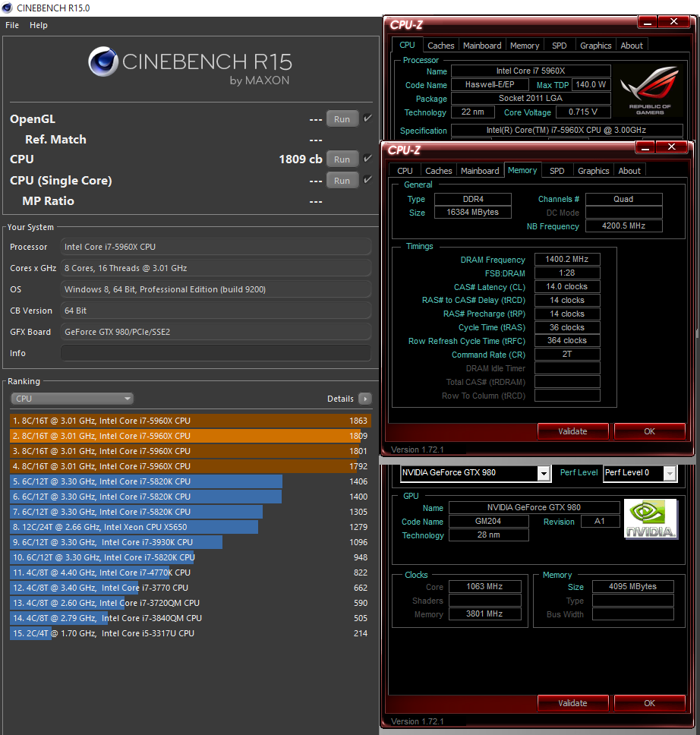The height and width of the screenshot is (735, 700).
Task: Click the memory Size value 16384 MBytes
Action: tap(472, 213)
